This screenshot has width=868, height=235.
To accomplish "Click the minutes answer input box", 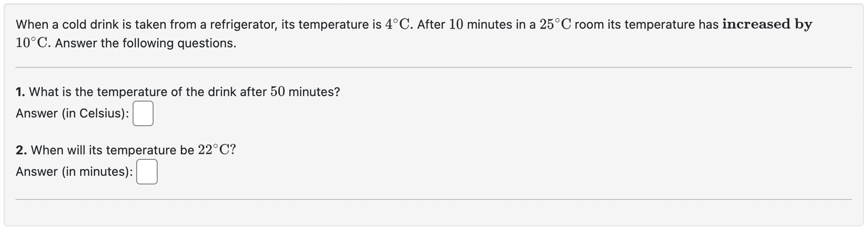I will pyautogui.click(x=147, y=172).
